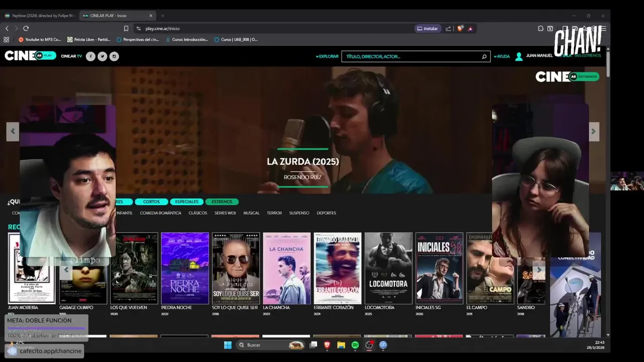
Task: Open the Iniciales SG poster
Action: click(439, 268)
